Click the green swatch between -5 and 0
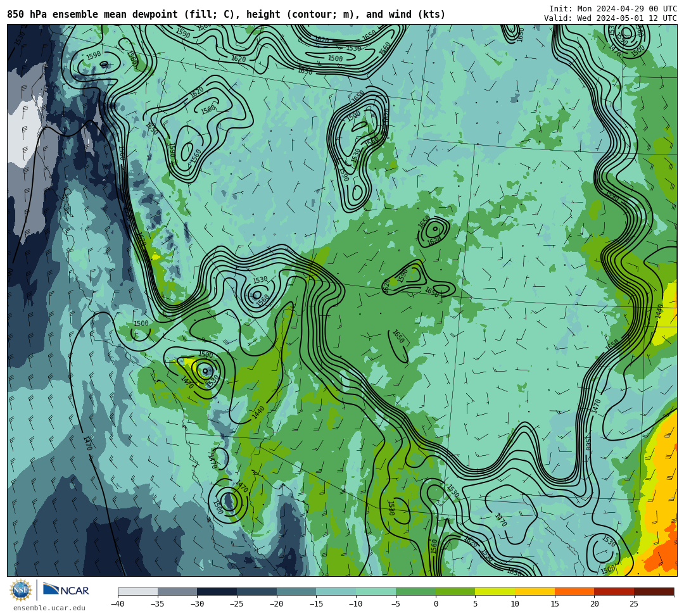 coord(415,591)
